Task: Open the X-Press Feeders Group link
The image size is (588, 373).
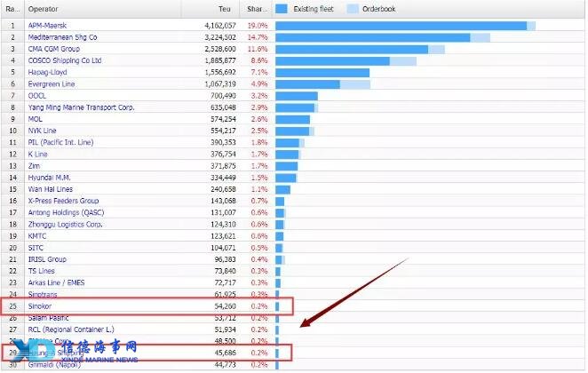Action: pos(63,201)
